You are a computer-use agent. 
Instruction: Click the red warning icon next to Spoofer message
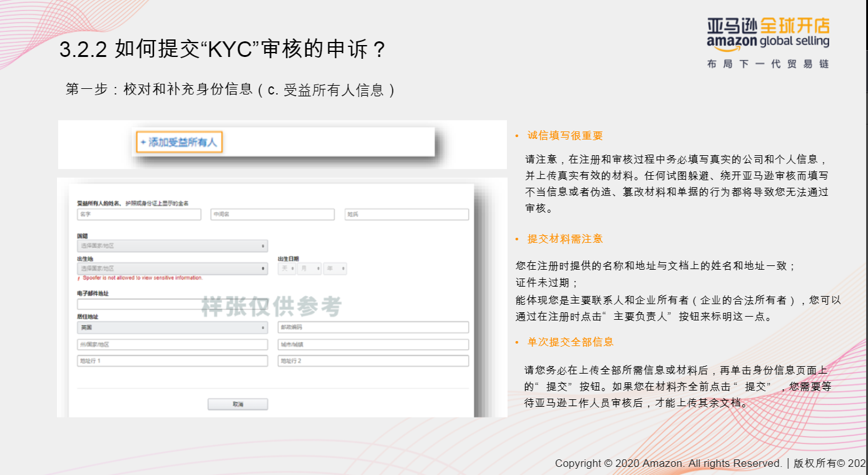[78, 278]
